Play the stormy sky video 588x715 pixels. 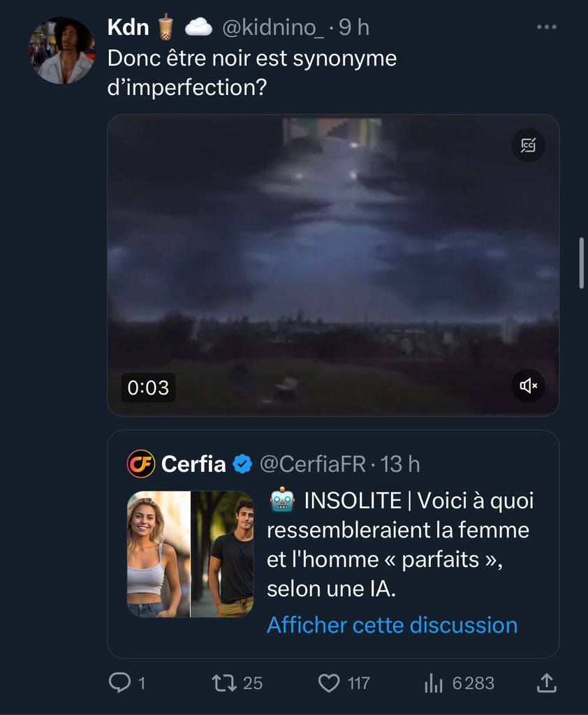point(332,265)
